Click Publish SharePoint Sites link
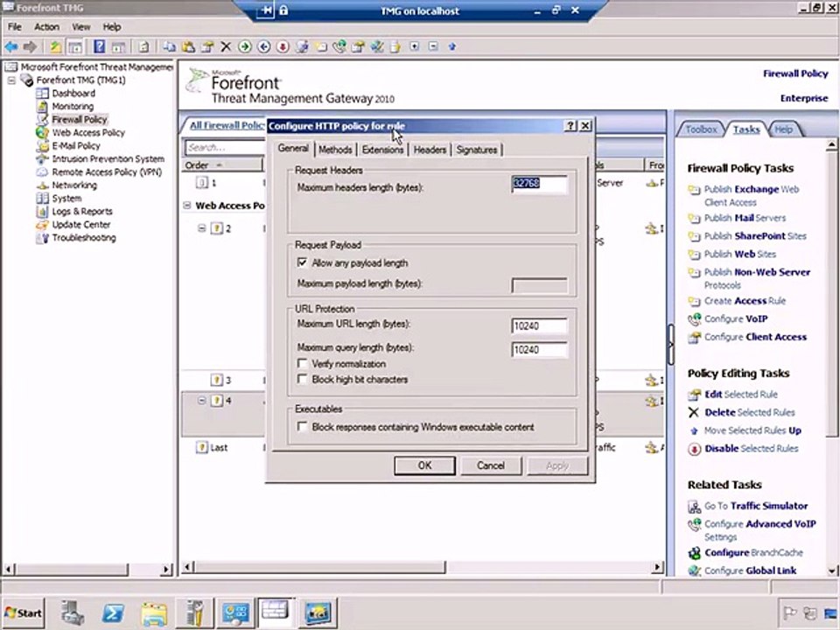The height and width of the screenshot is (630, 840). pyautogui.click(x=755, y=235)
